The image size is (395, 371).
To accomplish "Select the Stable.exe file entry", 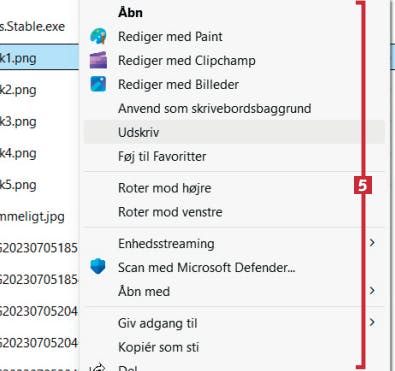I will [x=32, y=26].
